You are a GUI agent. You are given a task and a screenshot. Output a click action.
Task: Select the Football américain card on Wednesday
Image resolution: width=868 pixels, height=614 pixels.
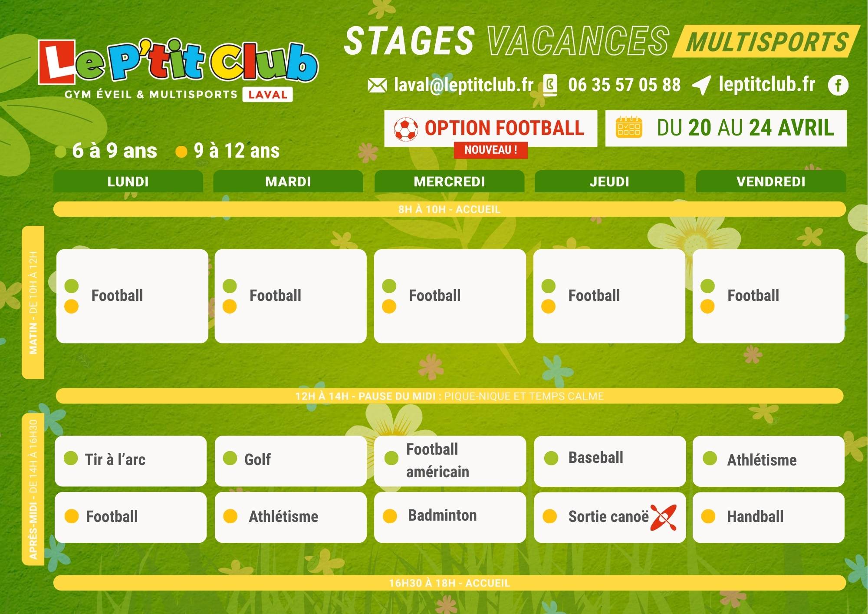(450, 460)
